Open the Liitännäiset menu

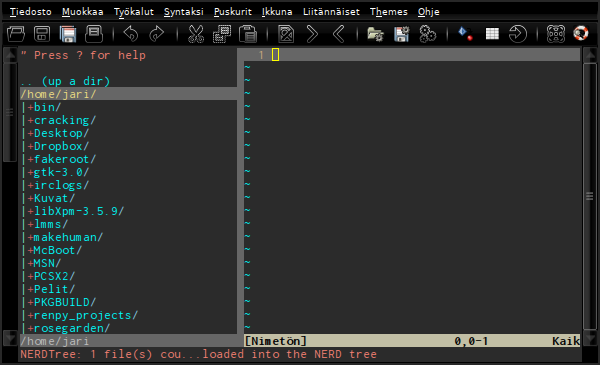click(331, 12)
